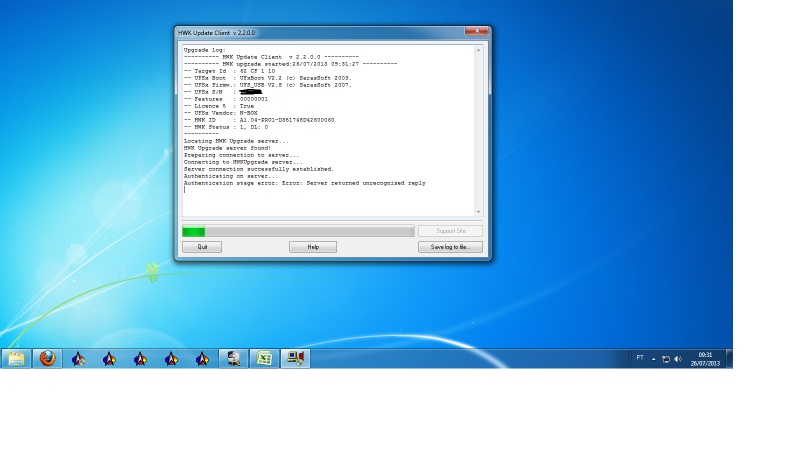Viewport: 800px width, 450px height.
Task: Click 'Locating HWK Upgrade server...' line
Action: coord(236,141)
